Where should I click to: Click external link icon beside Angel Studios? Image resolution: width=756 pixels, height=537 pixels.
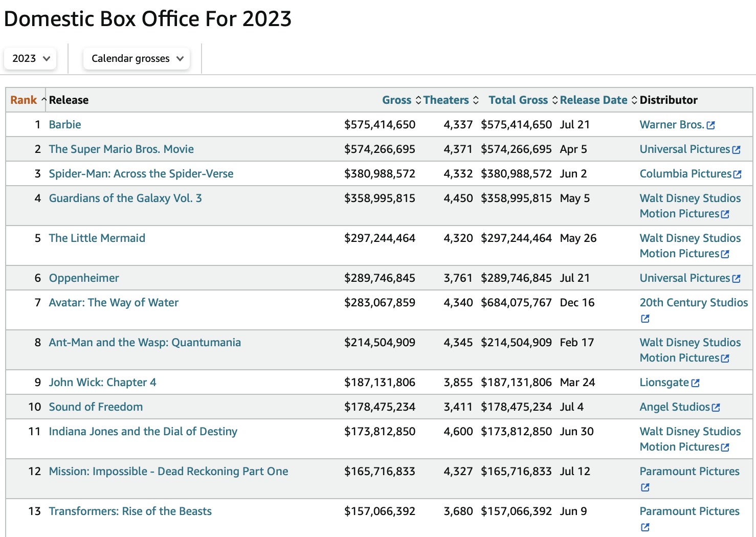(716, 408)
